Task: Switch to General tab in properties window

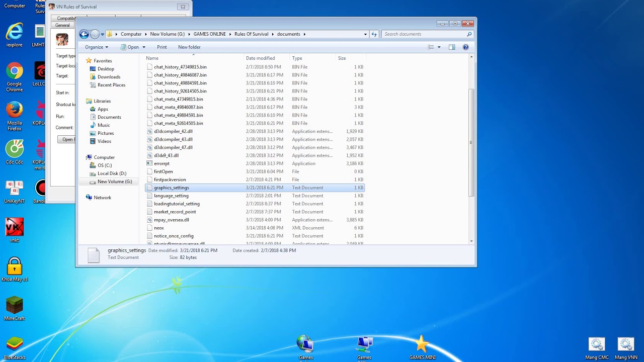Action: [x=62, y=25]
